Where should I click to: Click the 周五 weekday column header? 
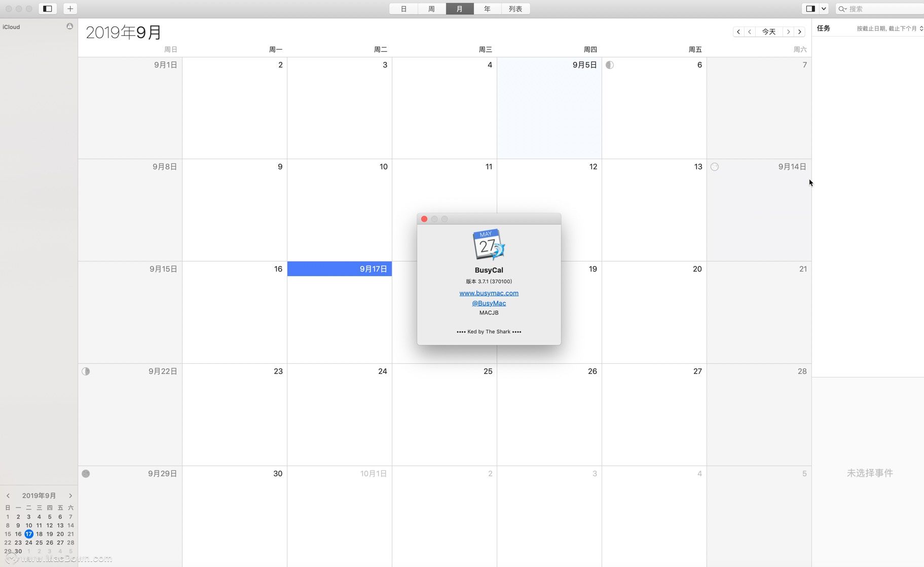click(695, 49)
